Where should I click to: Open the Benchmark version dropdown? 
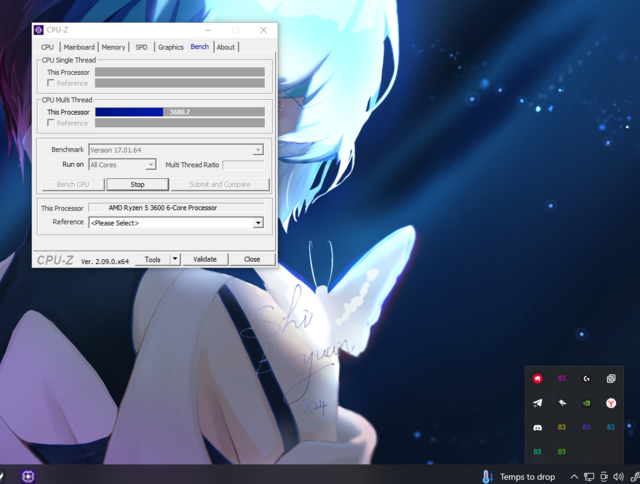[x=257, y=150]
